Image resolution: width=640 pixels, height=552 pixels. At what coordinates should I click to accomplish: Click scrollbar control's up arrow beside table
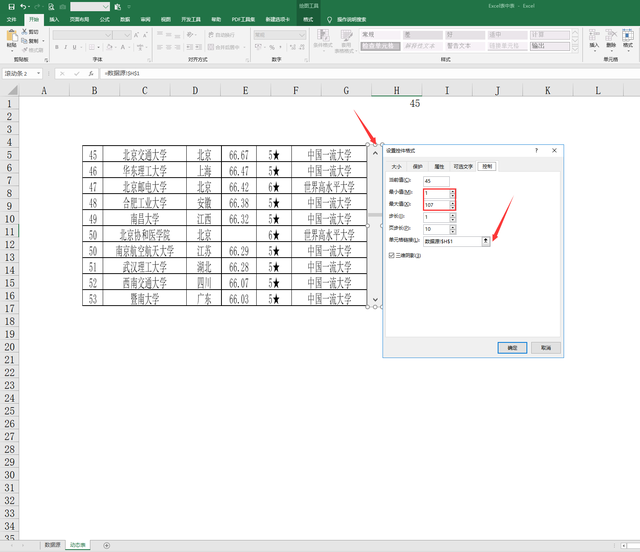click(375, 153)
